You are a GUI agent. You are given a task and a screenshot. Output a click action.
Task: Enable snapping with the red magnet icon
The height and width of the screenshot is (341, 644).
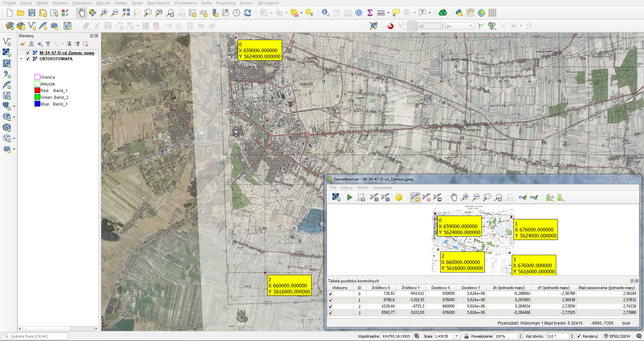tap(390, 26)
